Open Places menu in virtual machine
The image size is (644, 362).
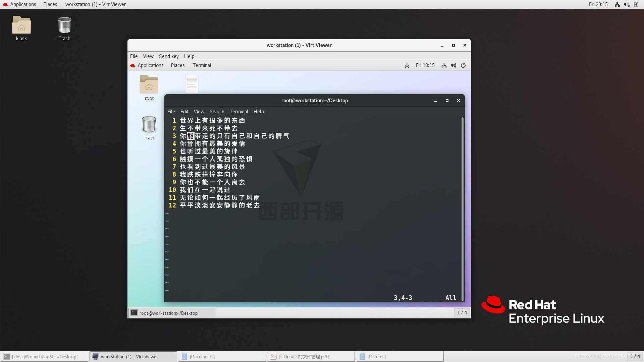pos(177,65)
